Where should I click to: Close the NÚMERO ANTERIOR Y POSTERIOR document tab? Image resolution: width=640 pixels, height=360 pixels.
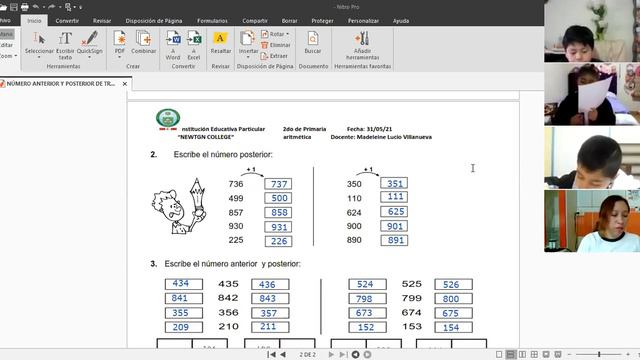pyautogui.click(x=125, y=84)
